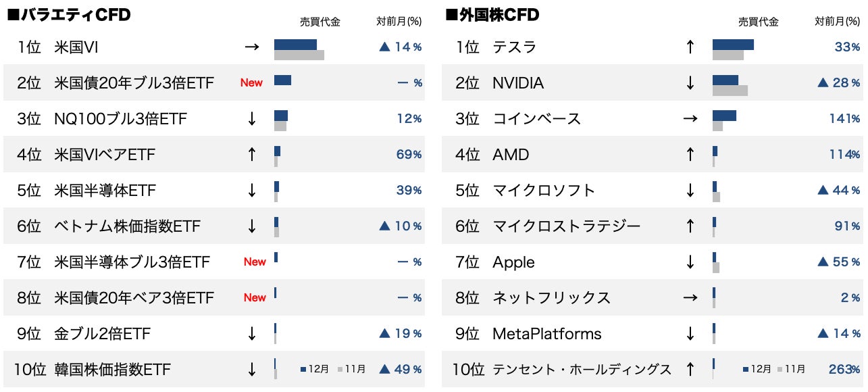Click the red New badge beside 米国債20年ブル3倍ETF
This screenshot has height=392, width=868.
tap(251, 82)
